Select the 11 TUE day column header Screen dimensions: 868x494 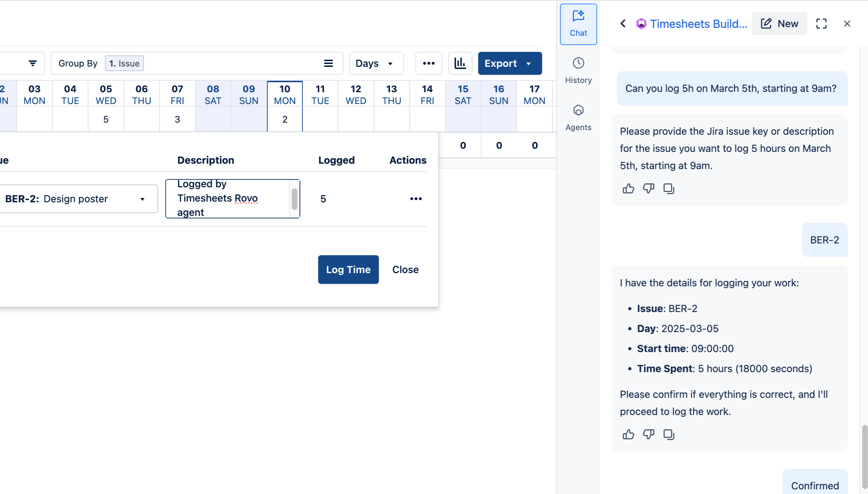320,94
